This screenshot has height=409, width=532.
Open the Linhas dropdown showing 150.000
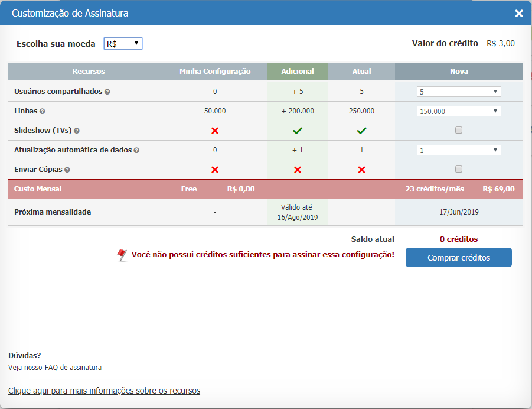[x=458, y=111]
